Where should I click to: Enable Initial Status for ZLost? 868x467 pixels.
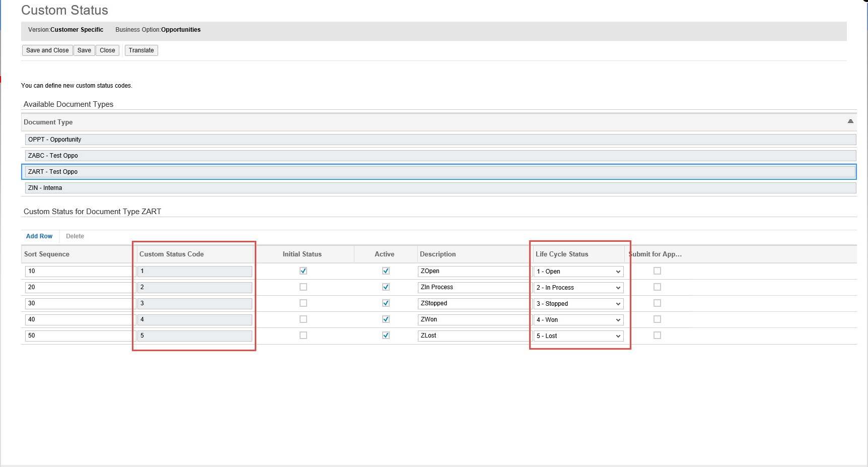point(303,336)
